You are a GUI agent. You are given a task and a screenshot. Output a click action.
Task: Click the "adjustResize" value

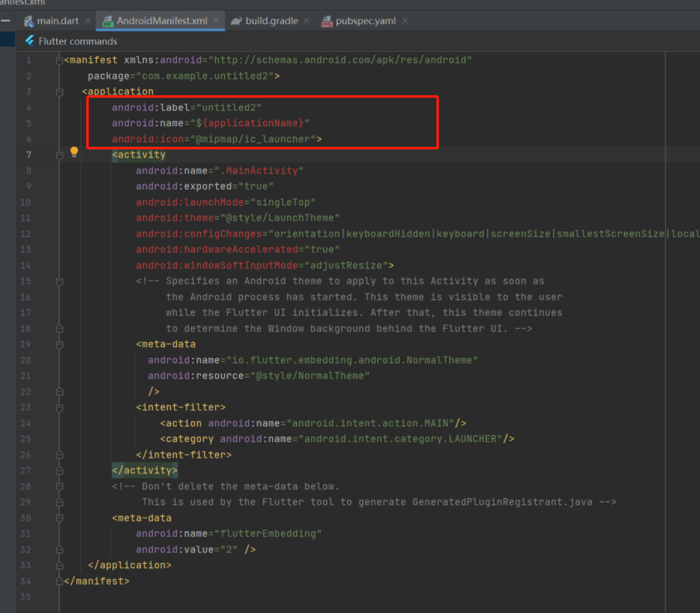point(346,266)
